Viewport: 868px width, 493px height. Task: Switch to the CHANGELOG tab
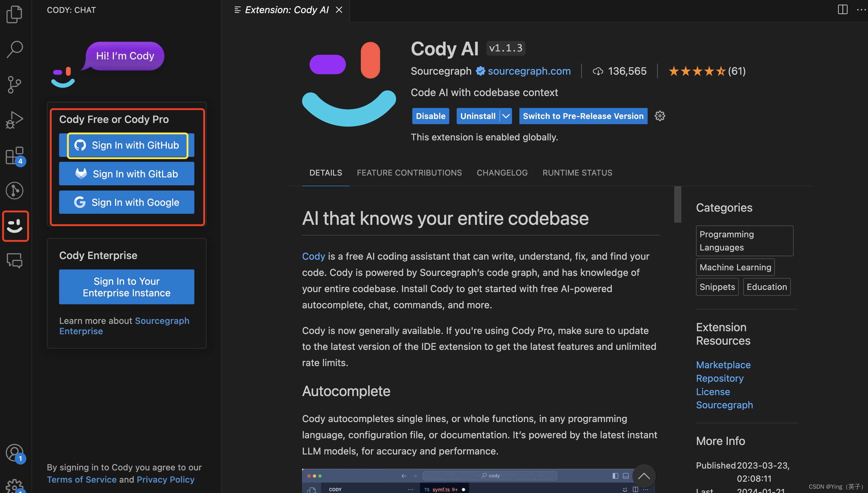click(x=502, y=173)
